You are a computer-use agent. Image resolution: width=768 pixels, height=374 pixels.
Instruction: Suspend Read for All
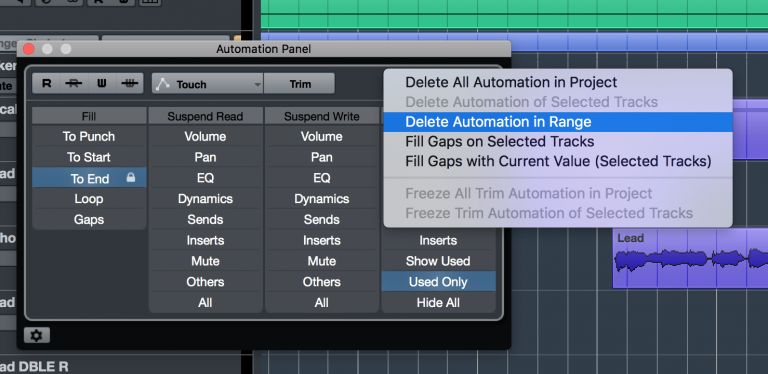(x=205, y=303)
